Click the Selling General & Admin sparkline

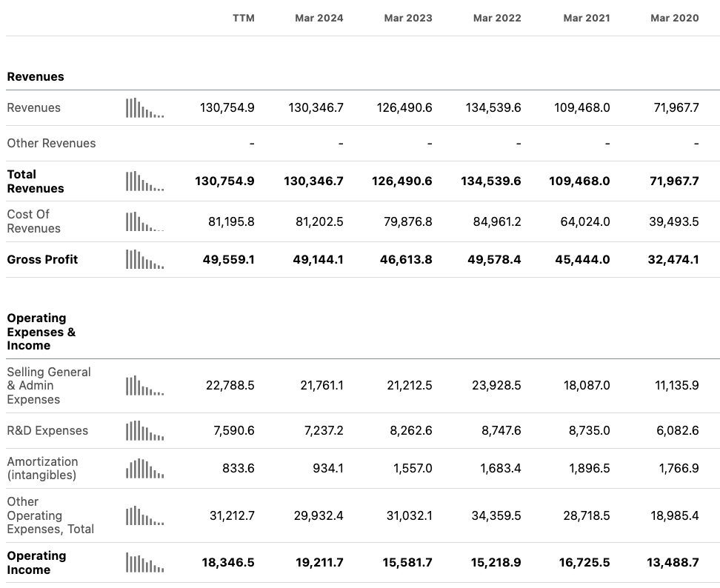(x=144, y=386)
